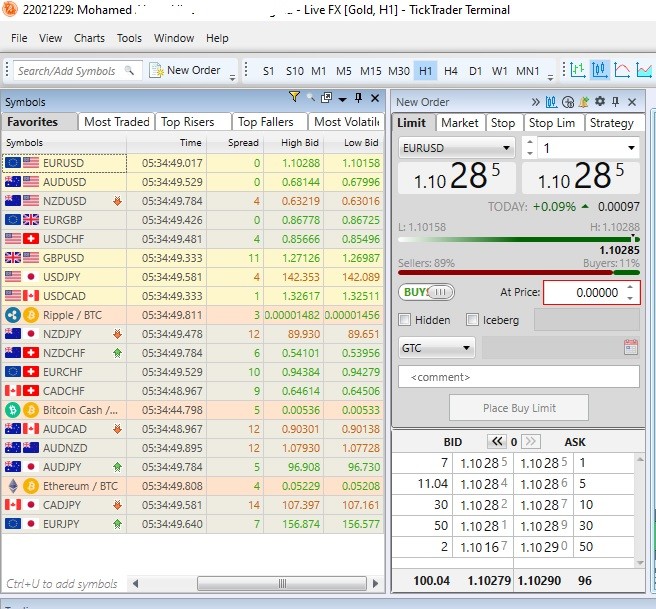Enable the Hidden checkbox

coord(405,320)
